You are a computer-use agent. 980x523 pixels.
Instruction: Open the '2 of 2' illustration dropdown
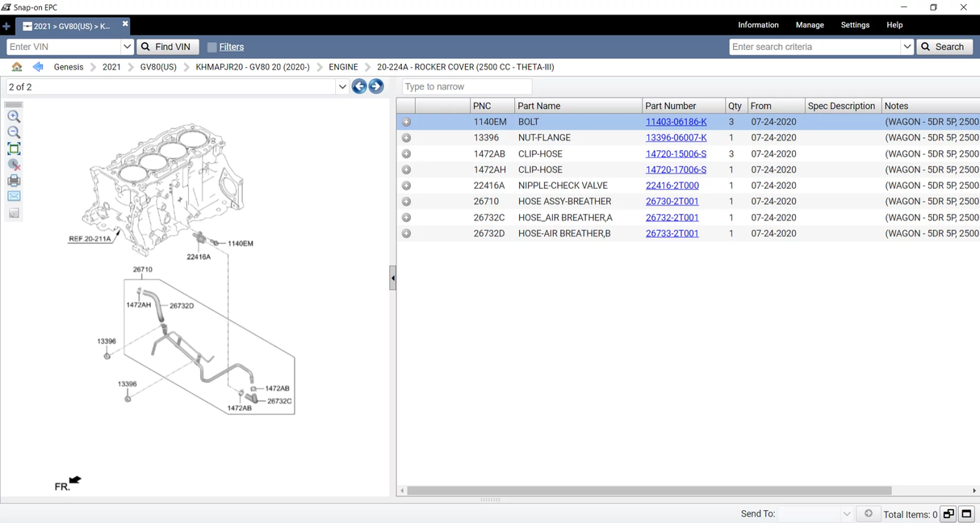pos(342,86)
